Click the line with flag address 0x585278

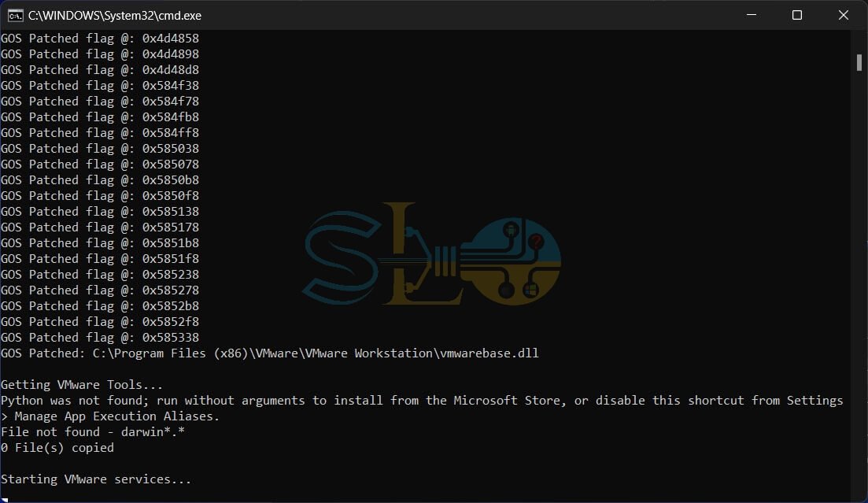coord(100,290)
